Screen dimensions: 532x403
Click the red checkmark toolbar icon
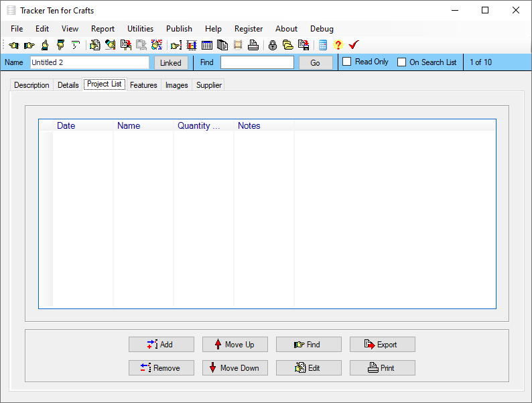(x=354, y=45)
